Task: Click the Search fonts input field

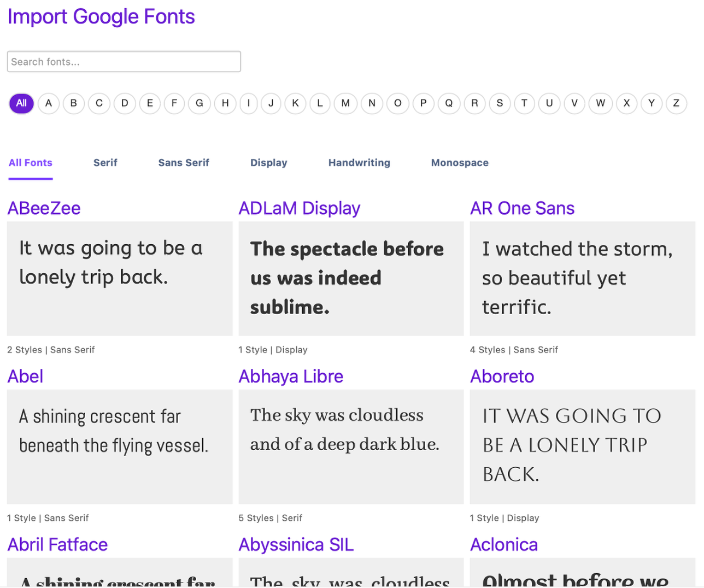Action: [x=124, y=62]
